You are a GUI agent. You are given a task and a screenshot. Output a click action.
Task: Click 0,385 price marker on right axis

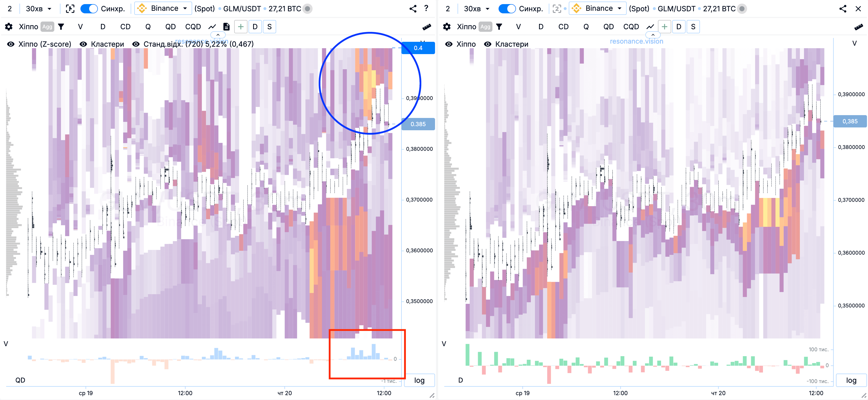click(x=850, y=121)
